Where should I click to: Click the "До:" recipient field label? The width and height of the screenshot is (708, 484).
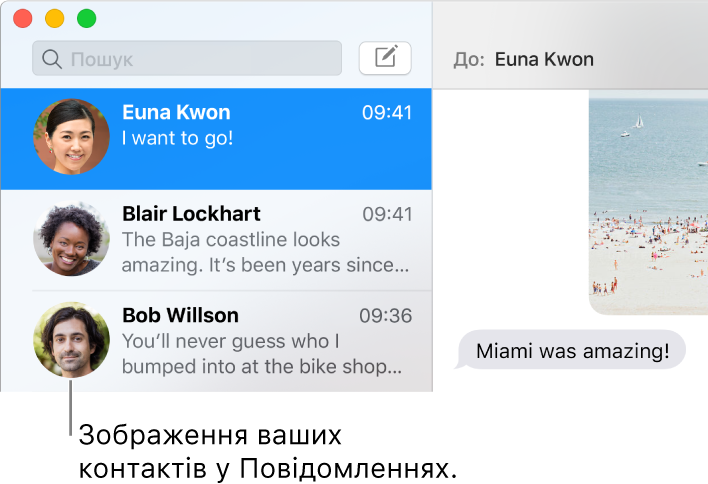click(x=468, y=59)
